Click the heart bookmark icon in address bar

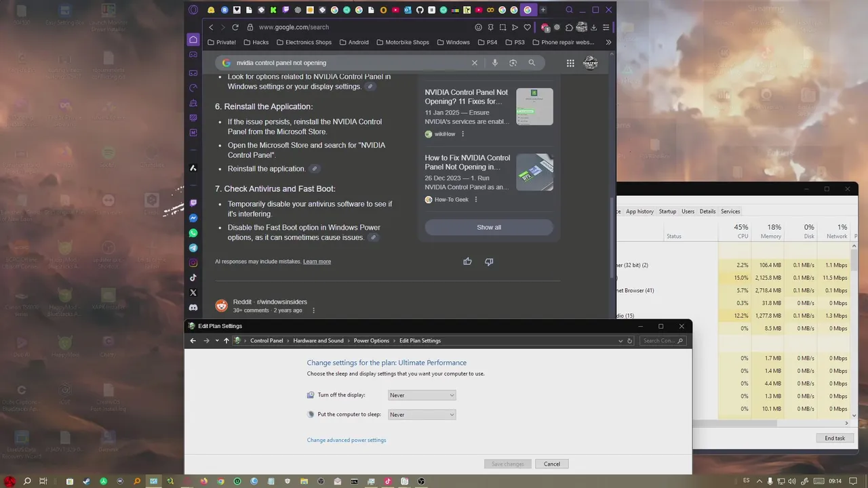(x=527, y=27)
